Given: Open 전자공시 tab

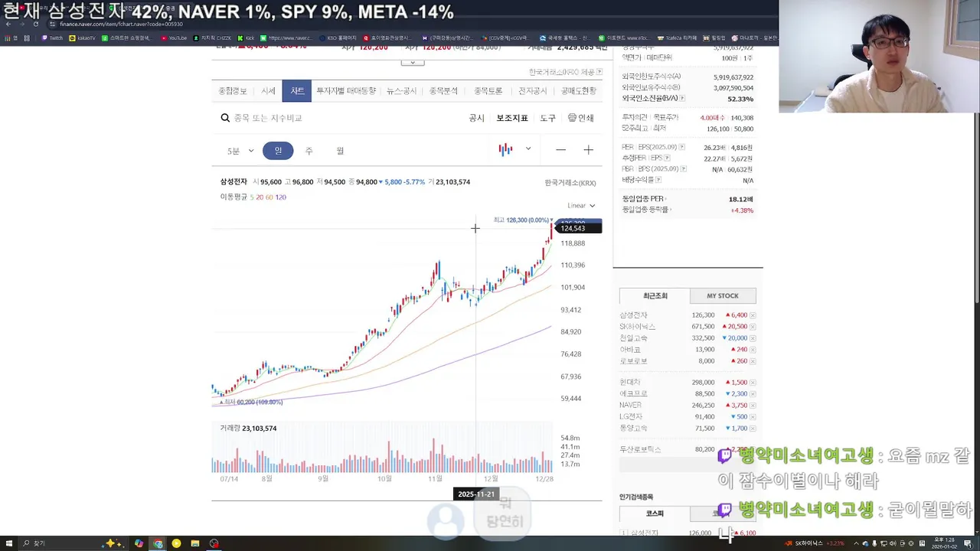Looking at the screenshot, I should coord(533,91).
